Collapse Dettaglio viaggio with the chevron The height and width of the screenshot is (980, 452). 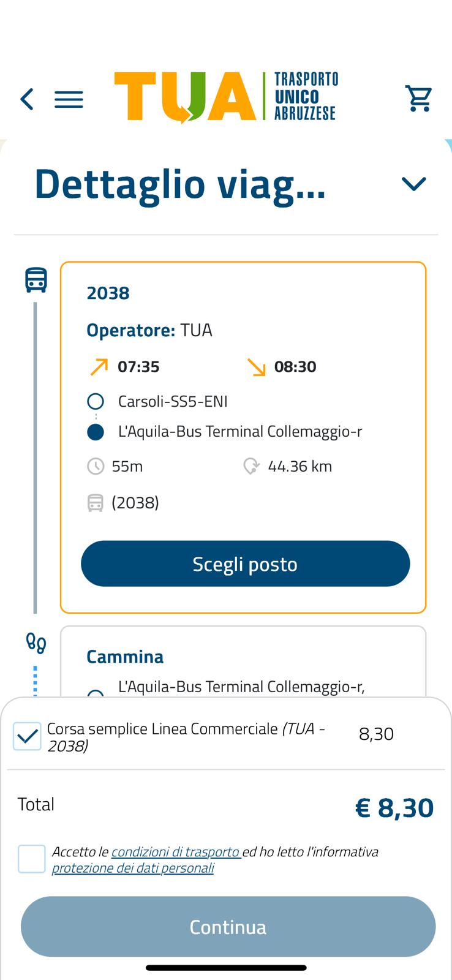tap(413, 184)
